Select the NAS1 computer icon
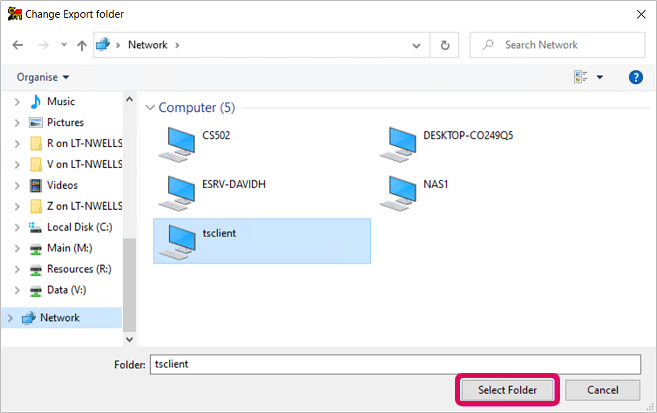Image resolution: width=657 pixels, height=413 pixels. click(x=398, y=193)
